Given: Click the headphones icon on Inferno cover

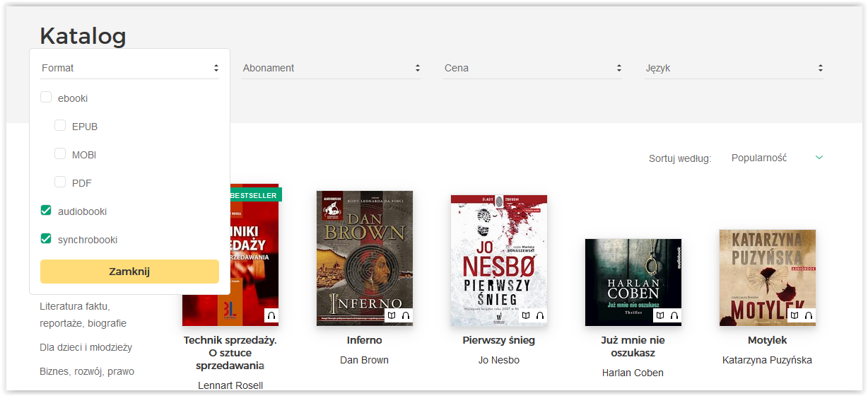Looking at the screenshot, I should [406, 315].
